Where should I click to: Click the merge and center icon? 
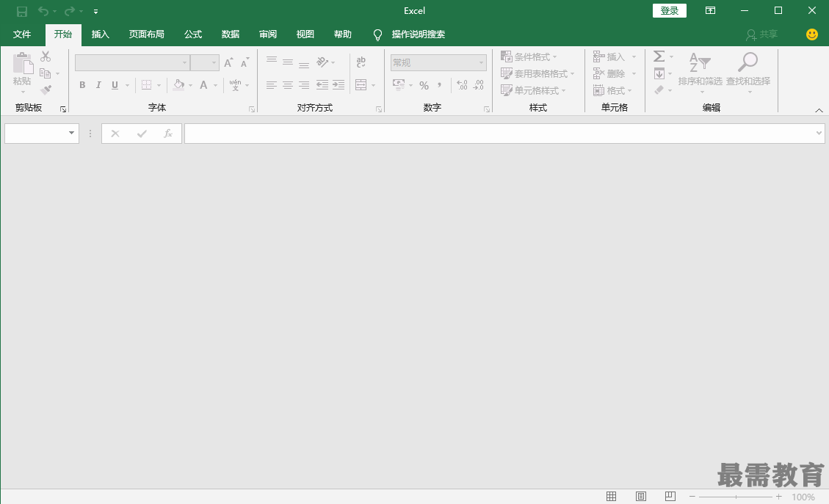click(x=361, y=85)
